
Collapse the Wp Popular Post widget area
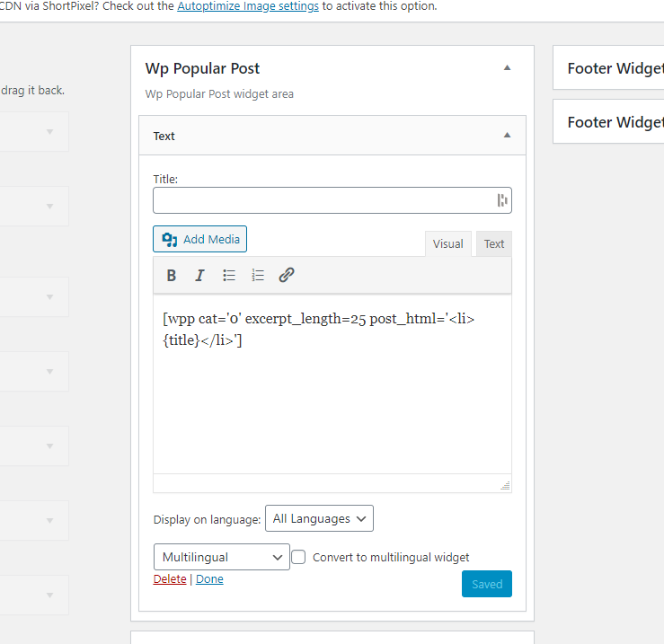(507, 68)
